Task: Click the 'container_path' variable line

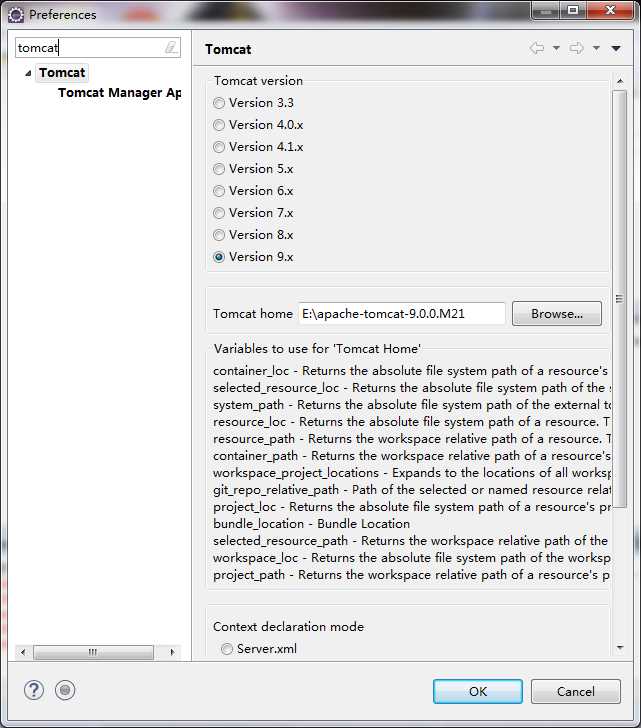Action: click(412, 456)
